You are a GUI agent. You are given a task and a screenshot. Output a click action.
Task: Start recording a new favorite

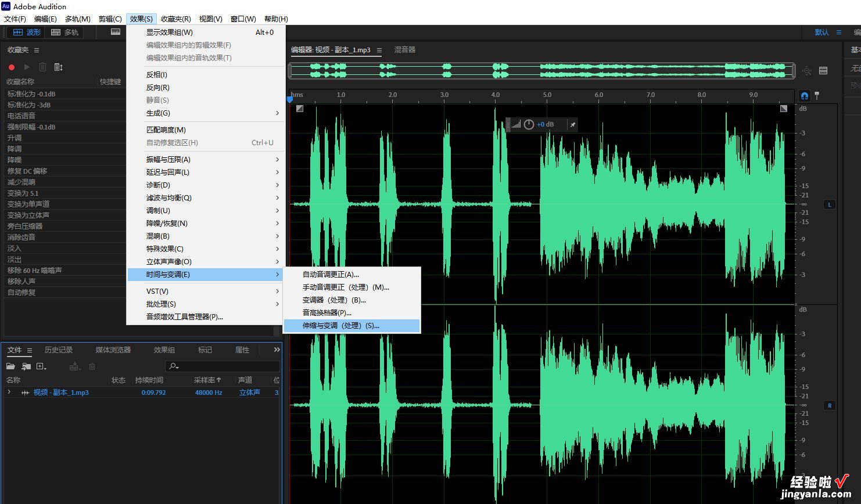click(11, 67)
